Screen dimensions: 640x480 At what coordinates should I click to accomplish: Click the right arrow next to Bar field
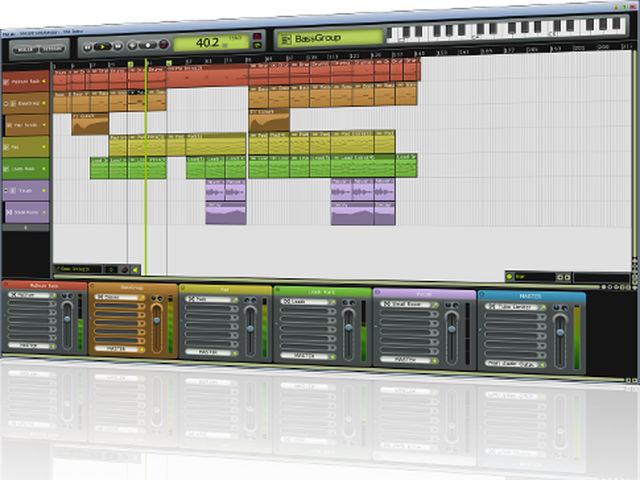[x=567, y=278]
